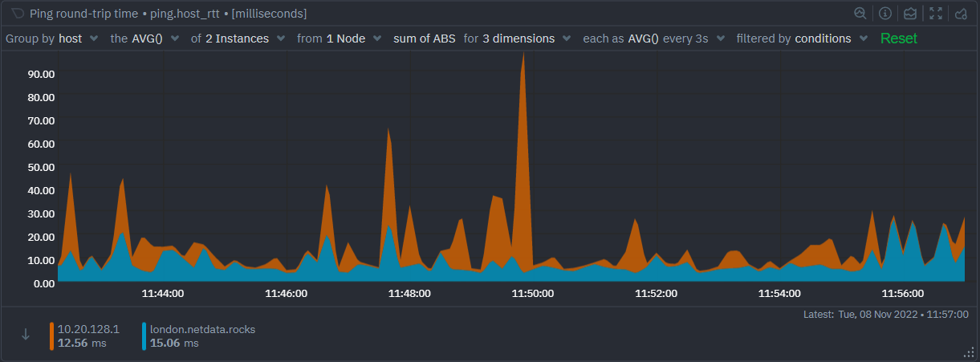Open the chart information icon
980x362 pixels.
coord(885,14)
